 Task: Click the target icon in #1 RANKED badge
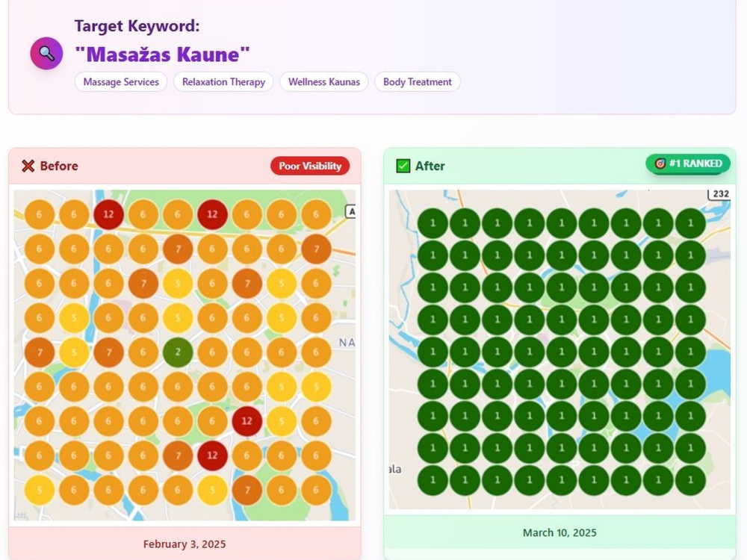tap(660, 164)
